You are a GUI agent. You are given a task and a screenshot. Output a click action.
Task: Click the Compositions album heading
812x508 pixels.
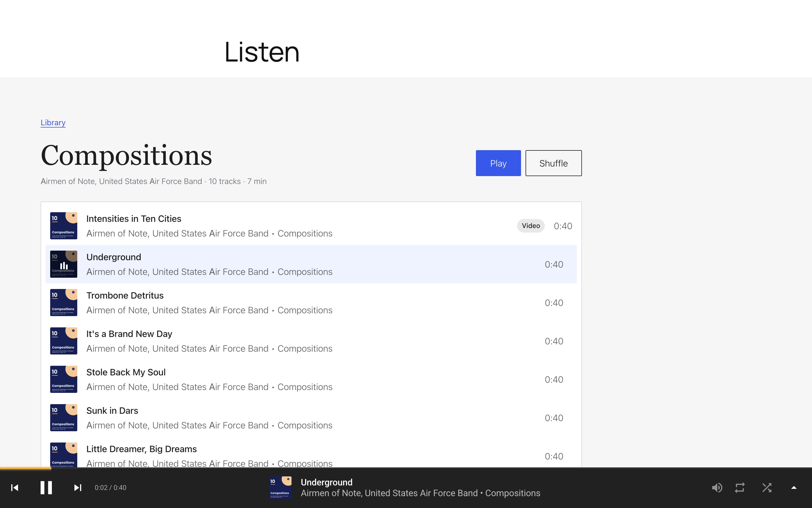pos(126,156)
